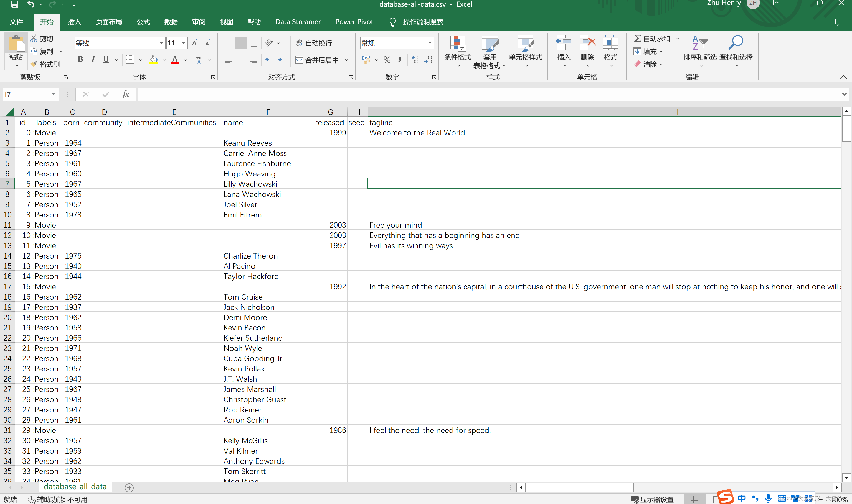Open Cell Styles (单元格样式)

pyautogui.click(x=525, y=51)
